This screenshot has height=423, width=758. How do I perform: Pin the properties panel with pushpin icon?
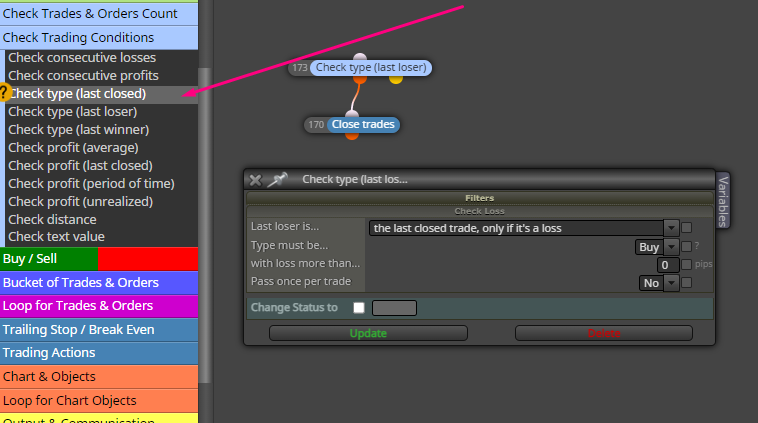coord(277,179)
